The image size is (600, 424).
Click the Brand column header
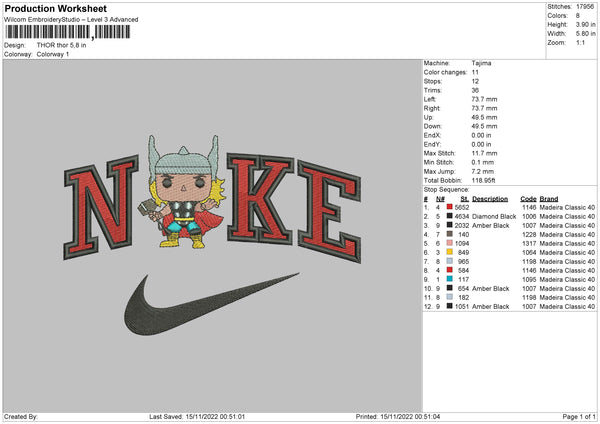[x=548, y=199]
